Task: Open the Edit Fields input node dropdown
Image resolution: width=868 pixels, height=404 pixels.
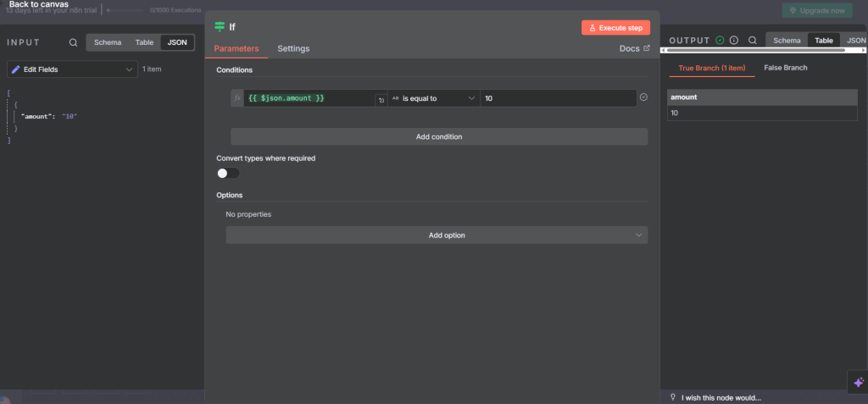Action: coord(72,69)
